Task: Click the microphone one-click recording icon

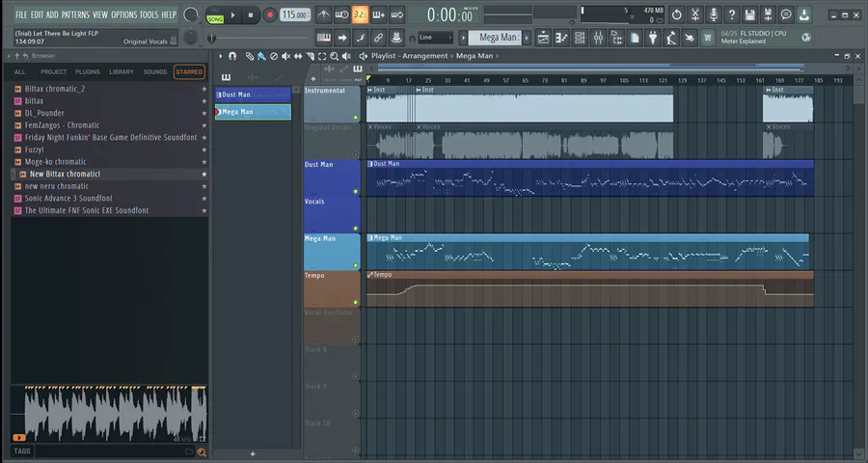Action: point(714,15)
